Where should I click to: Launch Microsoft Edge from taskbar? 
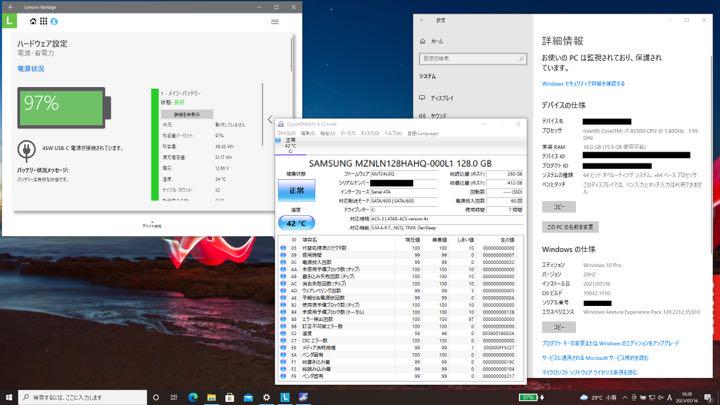(193, 397)
